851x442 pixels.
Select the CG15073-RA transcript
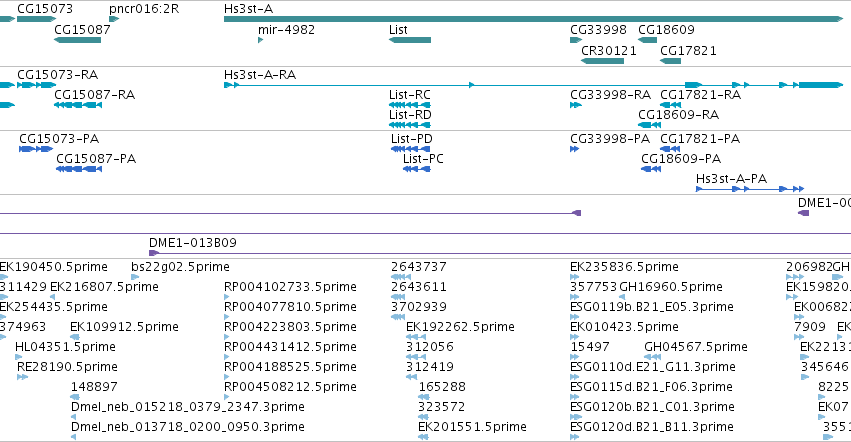click(x=36, y=85)
